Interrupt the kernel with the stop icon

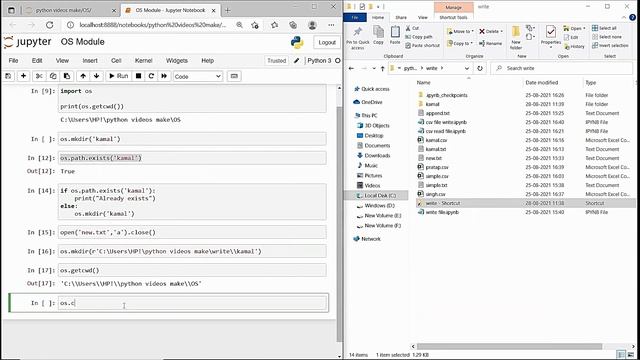click(x=138, y=76)
